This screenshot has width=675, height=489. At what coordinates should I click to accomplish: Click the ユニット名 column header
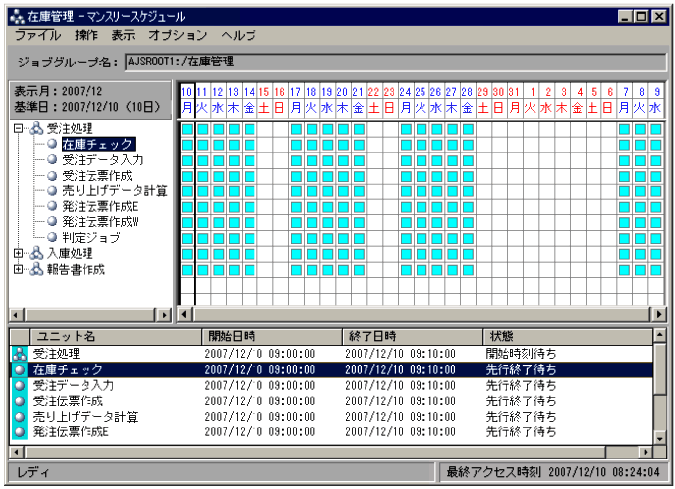115,336
